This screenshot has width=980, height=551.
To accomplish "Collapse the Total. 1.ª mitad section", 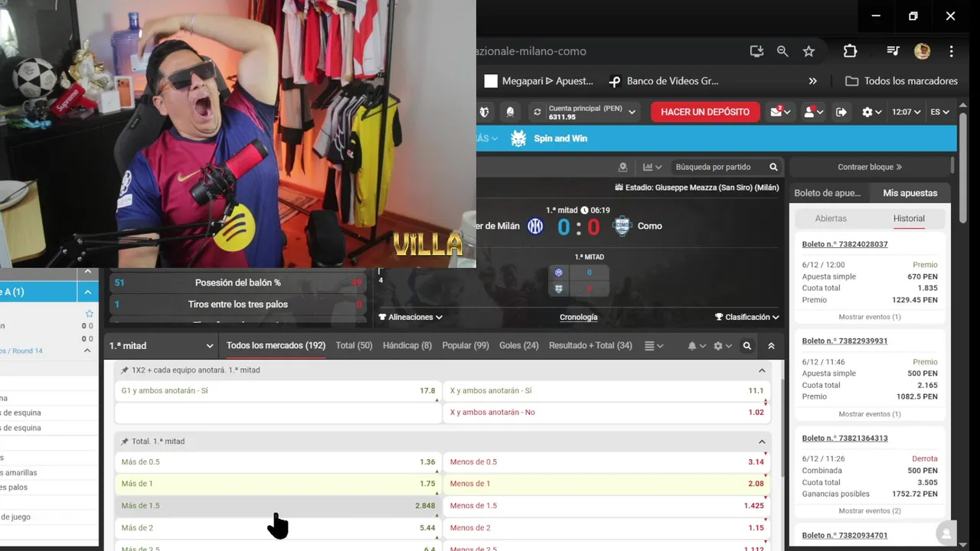I will tap(762, 442).
